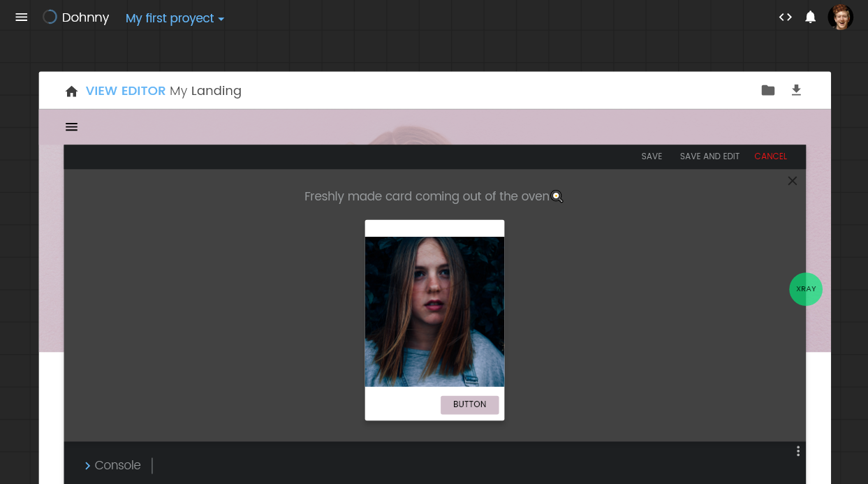Open the code view icon
Screen dimensions: 868x484
click(x=786, y=17)
